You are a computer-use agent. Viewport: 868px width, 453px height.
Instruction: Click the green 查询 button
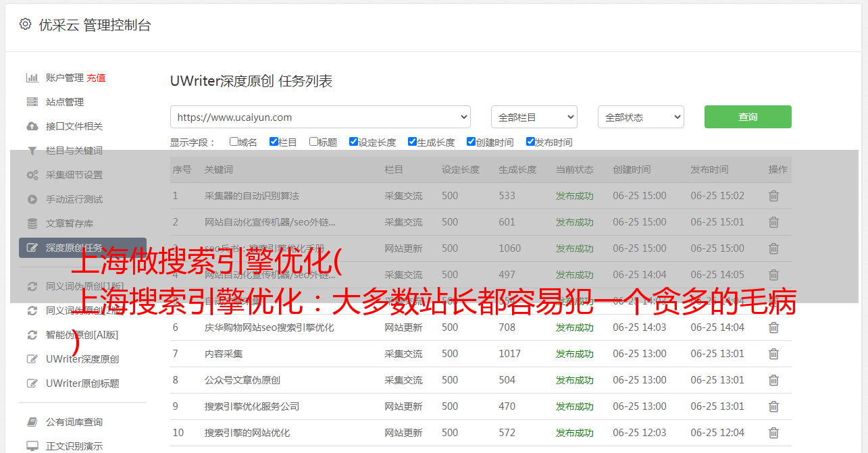tap(748, 117)
